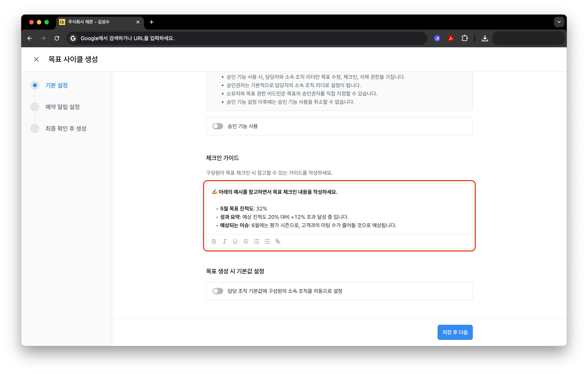The width and height of the screenshot is (588, 374).
Task: Click the 예상되는 이슈 line in editor
Action: (308, 225)
